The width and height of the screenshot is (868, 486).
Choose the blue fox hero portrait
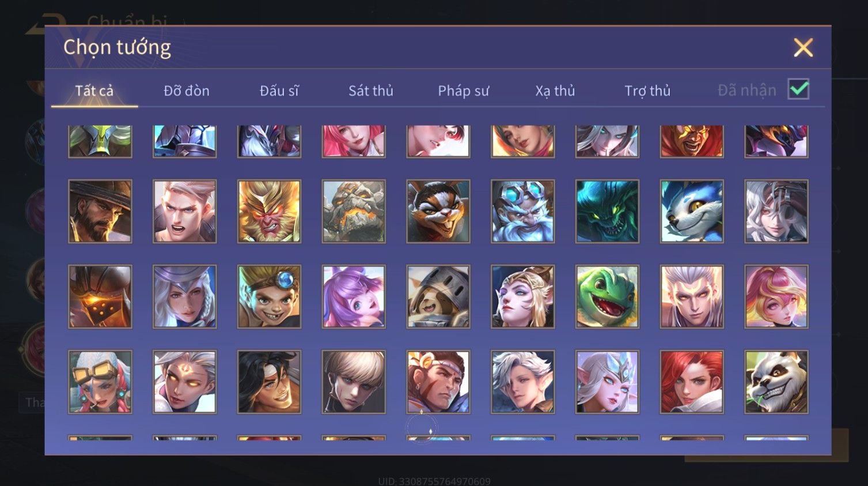pyautogui.click(x=692, y=211)
